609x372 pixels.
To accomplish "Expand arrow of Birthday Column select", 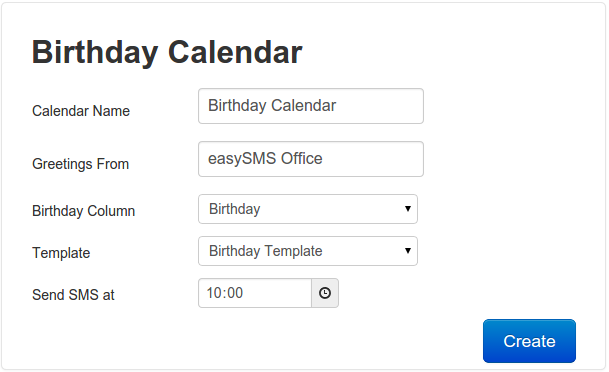I will click(408, 209).
